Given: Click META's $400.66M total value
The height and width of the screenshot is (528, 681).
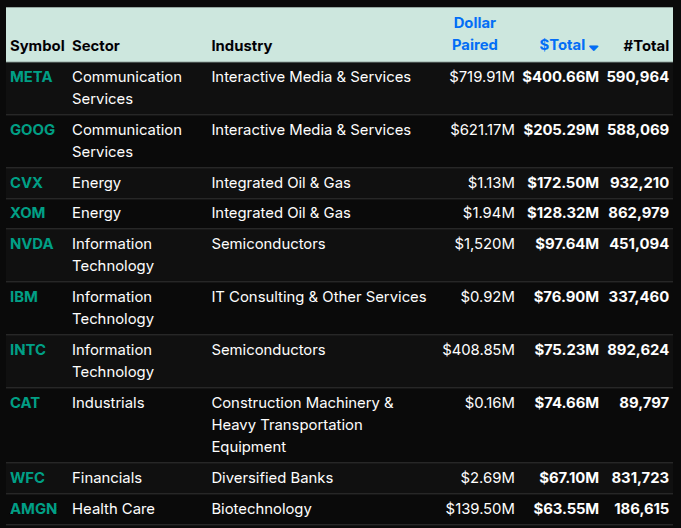Looking at the screenshot, I should coord(560,77).
